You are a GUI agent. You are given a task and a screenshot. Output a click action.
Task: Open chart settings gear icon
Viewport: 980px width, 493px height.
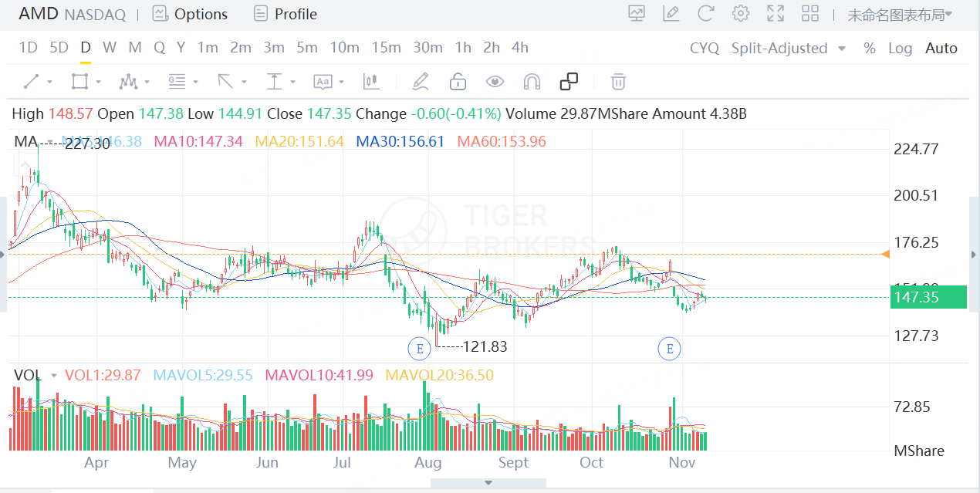[741, 13]
